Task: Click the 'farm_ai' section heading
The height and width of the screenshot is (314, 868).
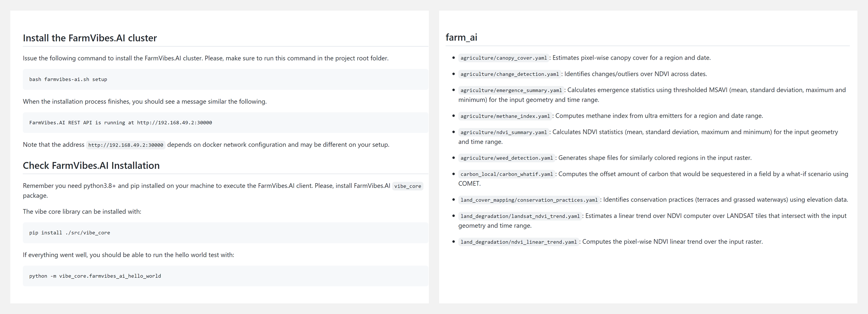Action: [461, 37]
